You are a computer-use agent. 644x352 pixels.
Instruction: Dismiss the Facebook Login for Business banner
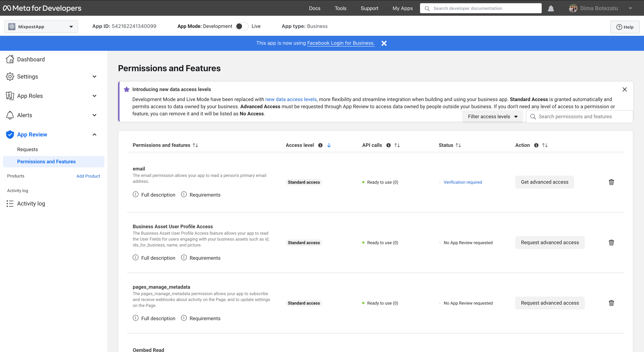click(384, 43)
